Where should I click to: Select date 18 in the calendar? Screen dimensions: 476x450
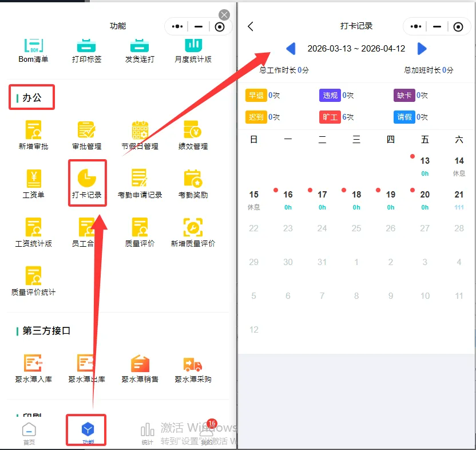coord(356,195)
